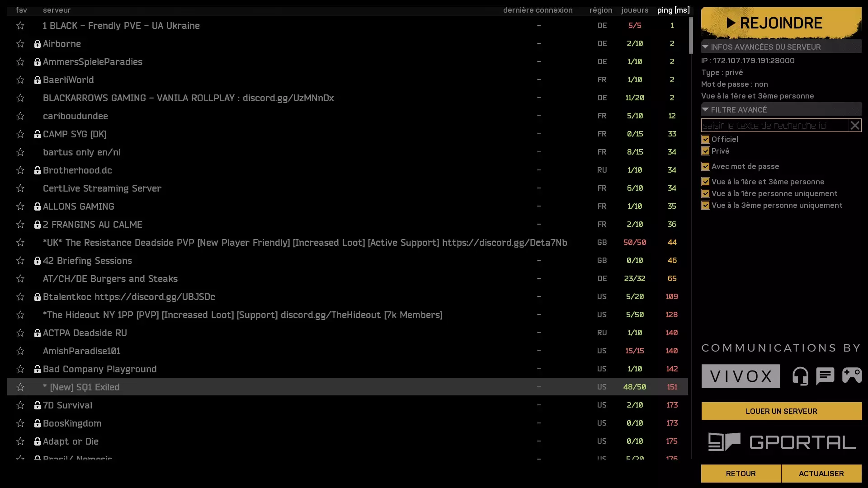Click the VIVOX gamepad icon
Image resolution: width=868 pixels, height=488 pixels.
(x=852, y=375)
